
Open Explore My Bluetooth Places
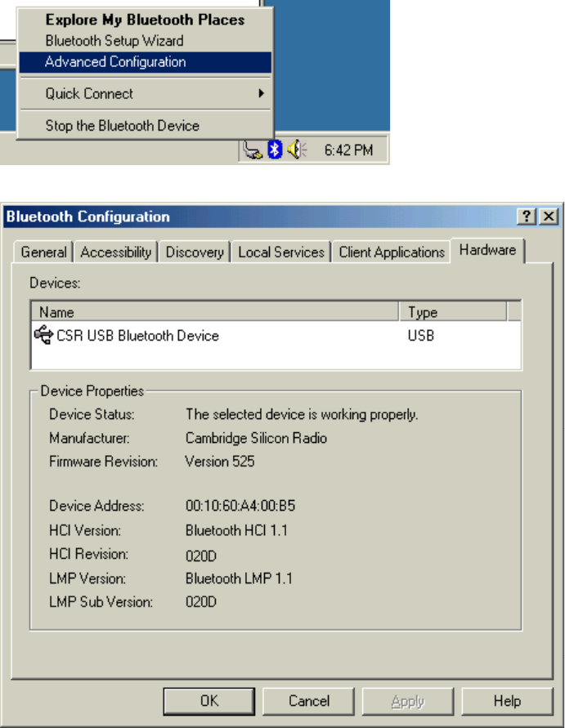(x=145, y=20)
